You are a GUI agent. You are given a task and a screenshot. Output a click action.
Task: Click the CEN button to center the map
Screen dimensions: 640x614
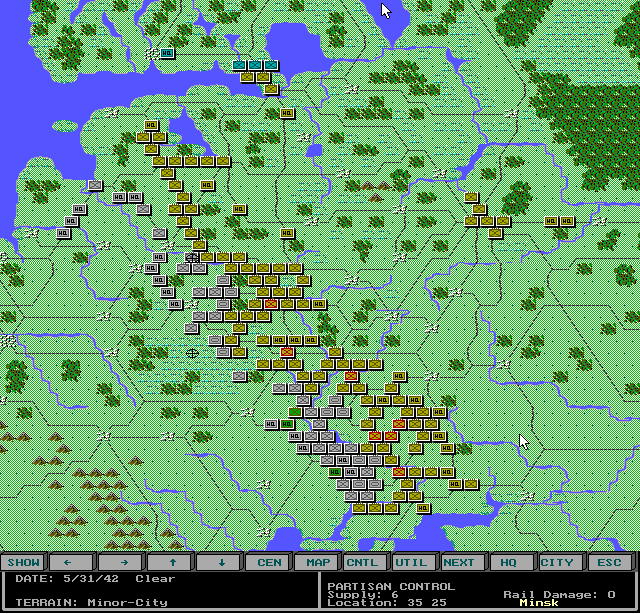tap(269, 563)
